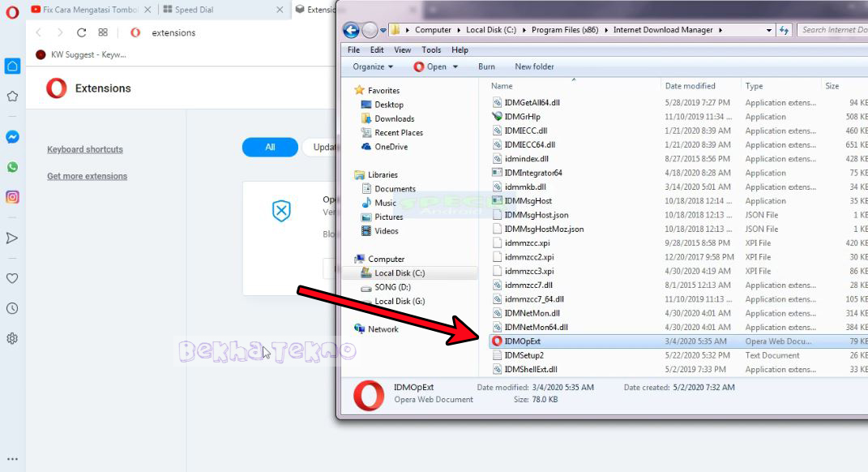Select OneDrive in navigation pane
868x472 pixels.
point(391,147)
